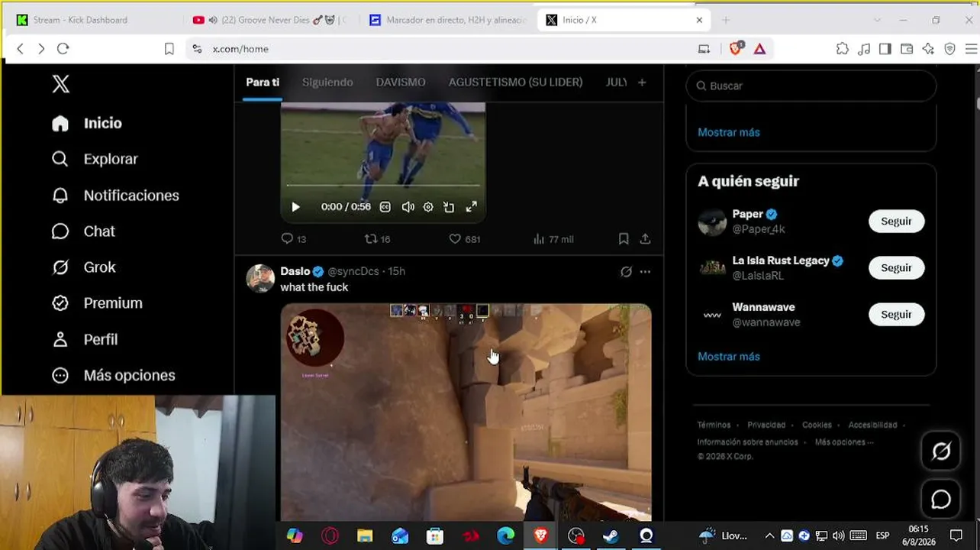980x550 pixels.
Task: Reply to the post with 13 comments
Action: pyautogui.click(x=294, y=239)
